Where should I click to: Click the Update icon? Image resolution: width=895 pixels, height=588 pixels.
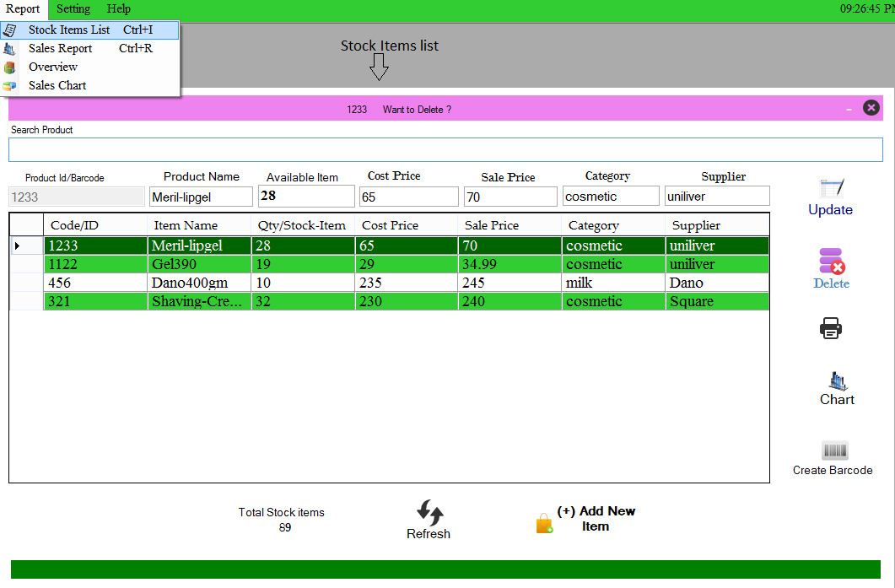pos(830,187)
